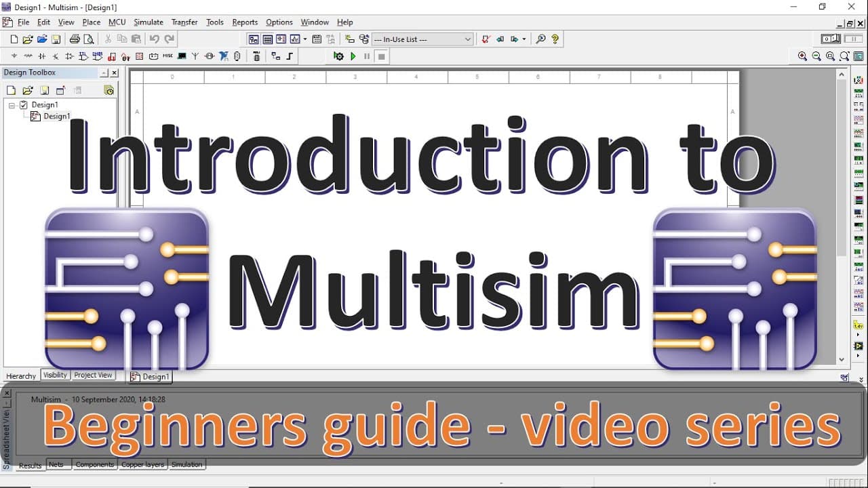Open Interactive simulation settings gear icon

pyautogui.click(x=338, y=56)
